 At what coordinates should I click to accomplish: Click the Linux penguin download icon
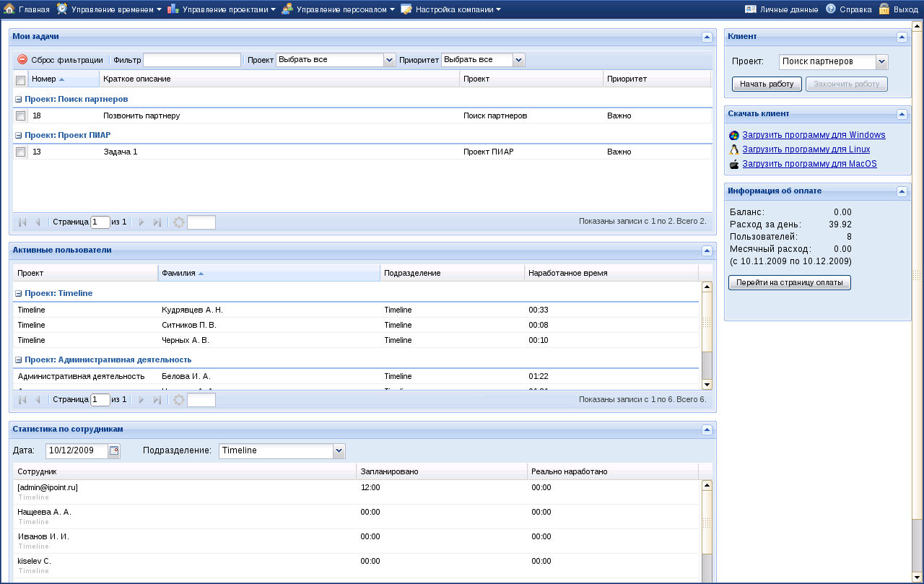click(734, 149)
